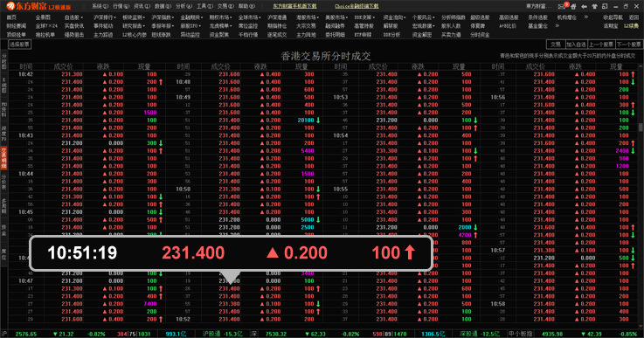Open the 自选股 dropdown
The image size is (644, 338).
click(x=73, y=17)
